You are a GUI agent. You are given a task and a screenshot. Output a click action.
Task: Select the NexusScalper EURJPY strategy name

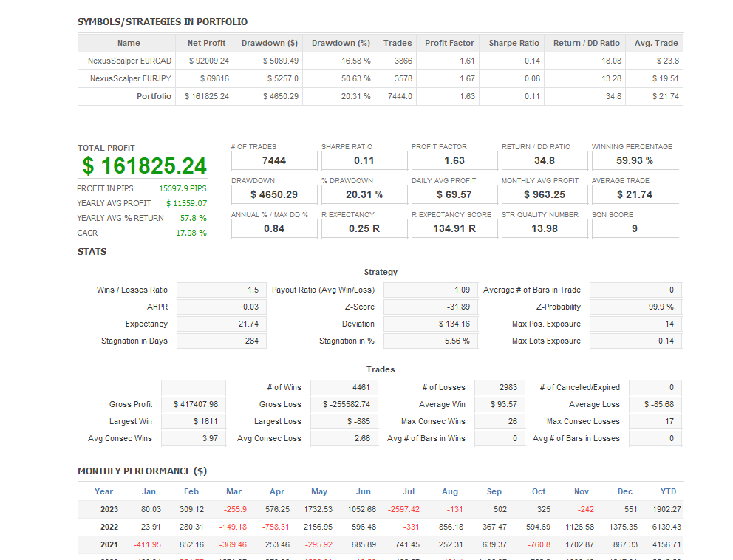click(130, 78)
